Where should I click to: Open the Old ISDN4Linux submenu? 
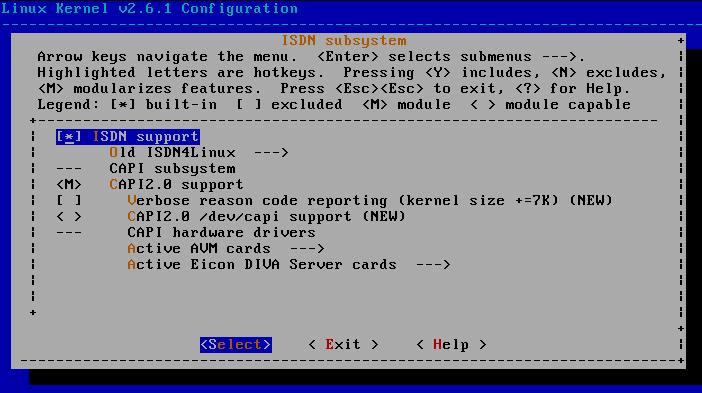point(199,153)
